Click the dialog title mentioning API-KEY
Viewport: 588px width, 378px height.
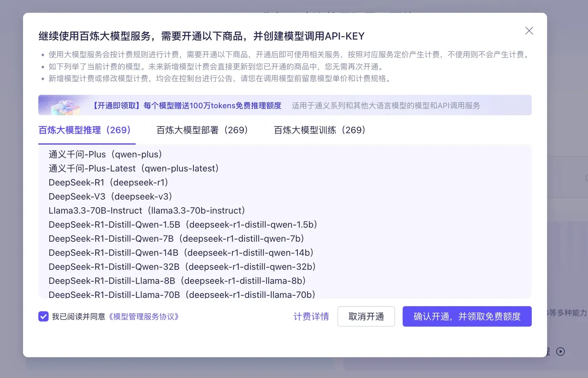pos(202,36)
